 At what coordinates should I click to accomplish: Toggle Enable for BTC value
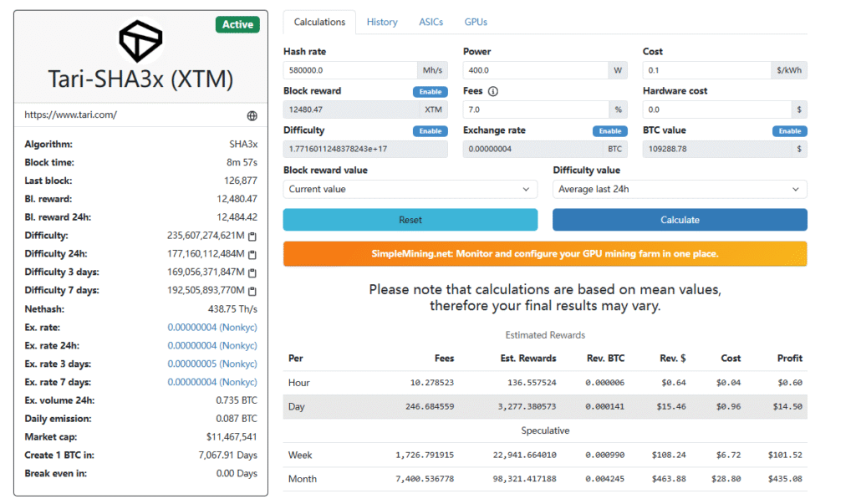pyautogui.click(x=789, y=131)
